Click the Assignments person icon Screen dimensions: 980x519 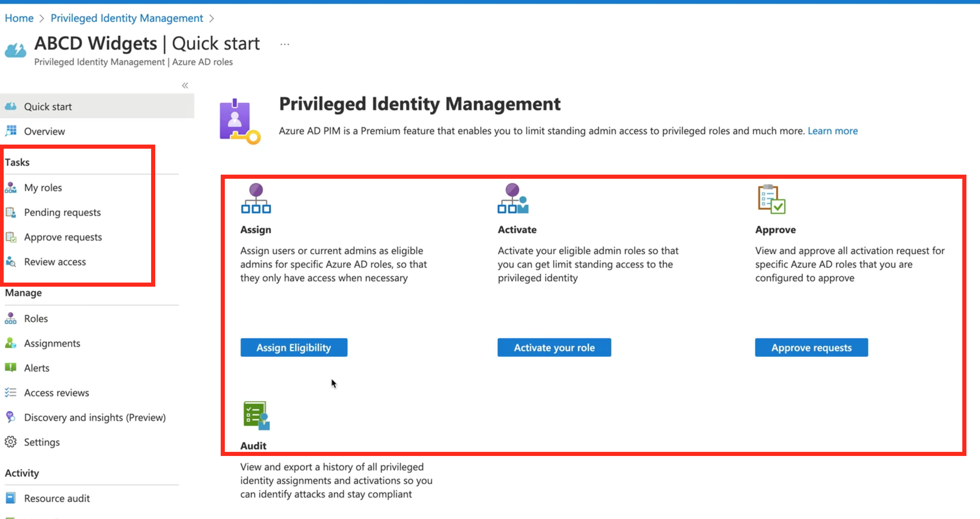click(11, 343)
